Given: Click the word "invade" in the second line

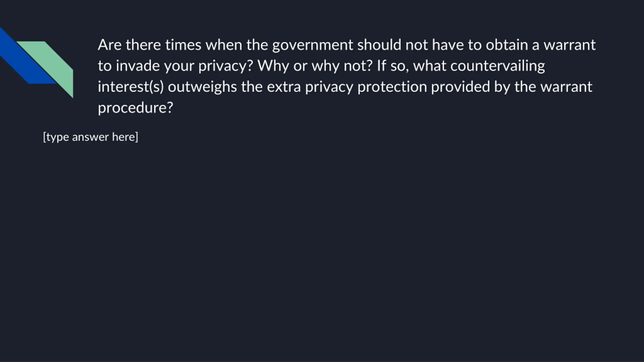Looking at the screenshot, I should (x=138, y=66).
